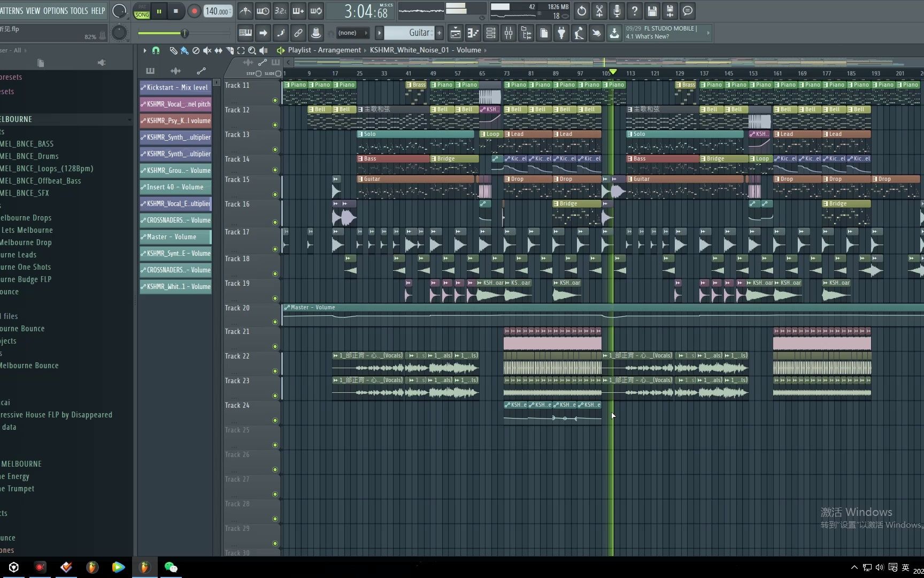
Task: Mute Track 14 with its green light
Action: (x=275, y=170)
